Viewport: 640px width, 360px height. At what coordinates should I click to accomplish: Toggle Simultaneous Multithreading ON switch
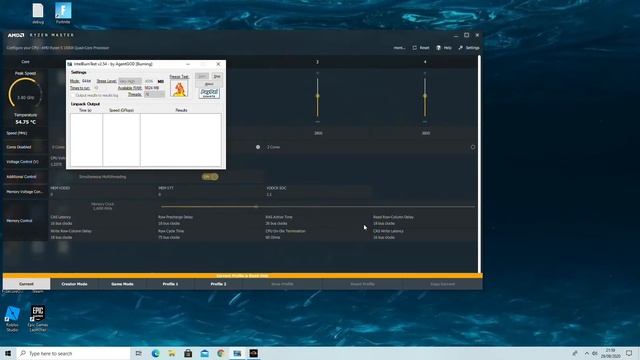(x=210, y=177)
